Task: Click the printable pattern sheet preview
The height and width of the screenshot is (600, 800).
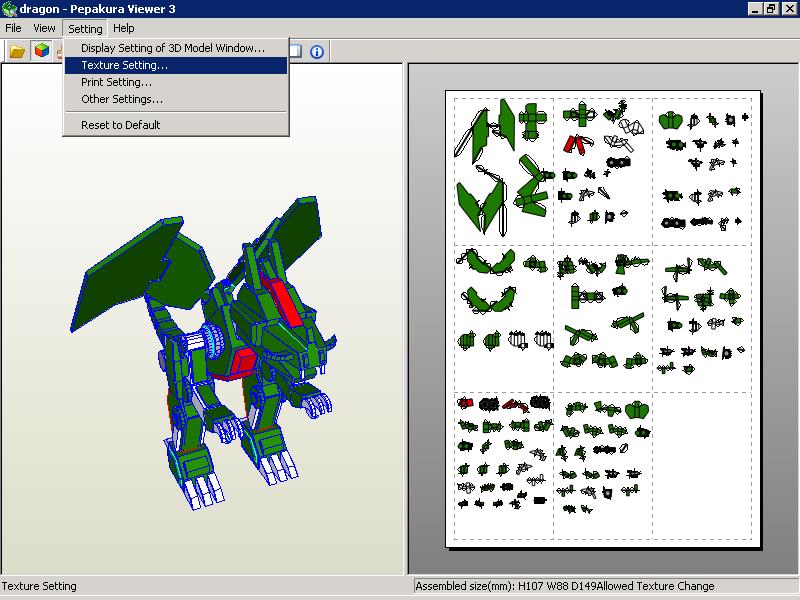Action: point(603,319)
